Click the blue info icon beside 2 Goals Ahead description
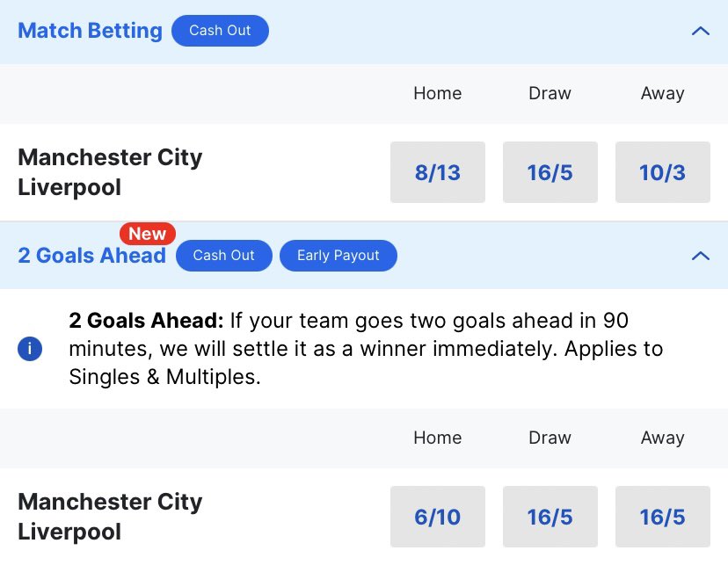This screenshot has height=565, width=728. pos(30,349)
